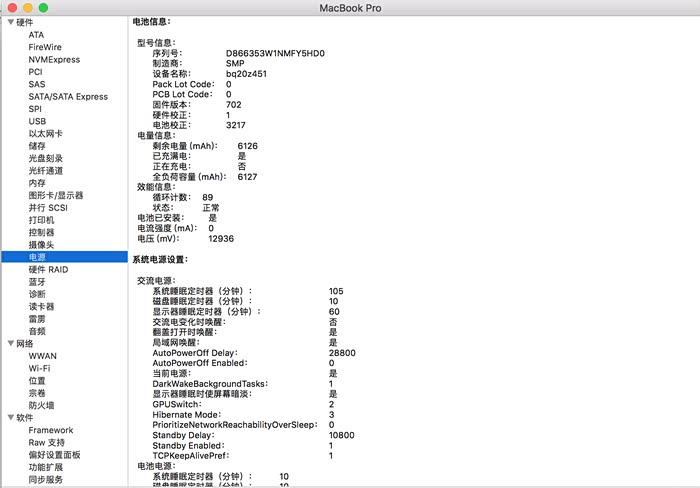The height and width of the screenshot is (488, 700).
Task: Select 并行 SCSI in the sidebar
Action: (x=48, y=208)
